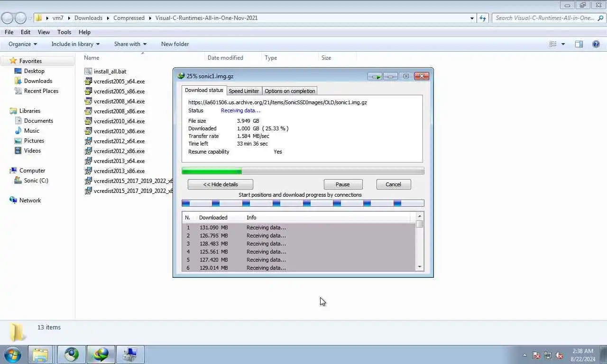This screenshot has width=607, height=364.
Task: Click the IDM icon in dialog title bar
Action: (181, 76)
